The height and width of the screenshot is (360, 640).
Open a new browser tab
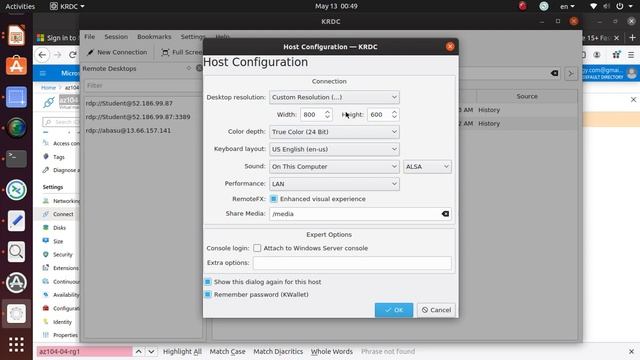click(x=632, y=38)
